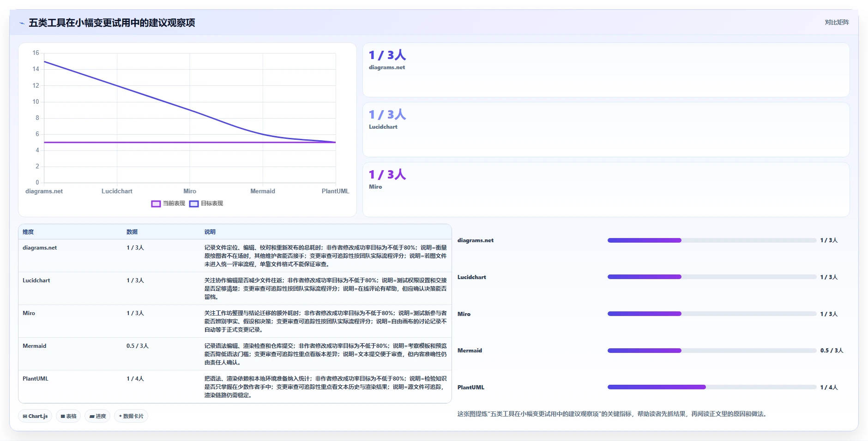
Task: Click Miro label on chart x-axis
Action: click(x=190, y=191)
